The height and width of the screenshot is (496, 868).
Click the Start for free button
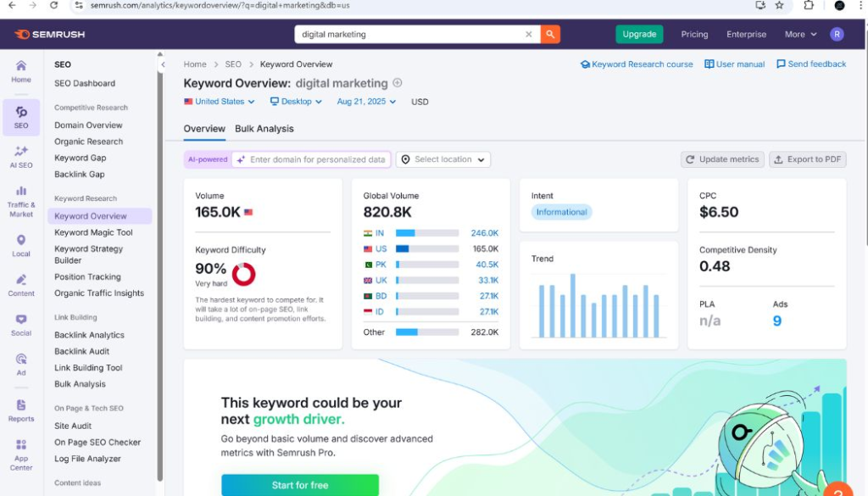pos(300,485)
